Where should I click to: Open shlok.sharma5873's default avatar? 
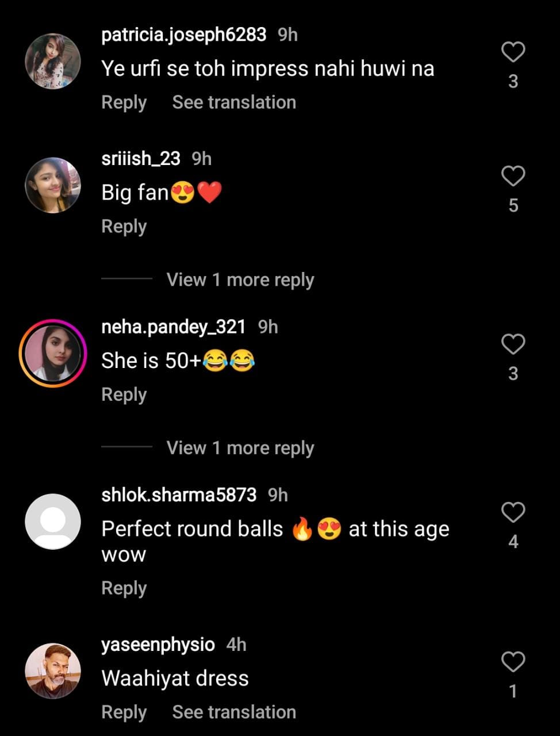pos(53,522)
